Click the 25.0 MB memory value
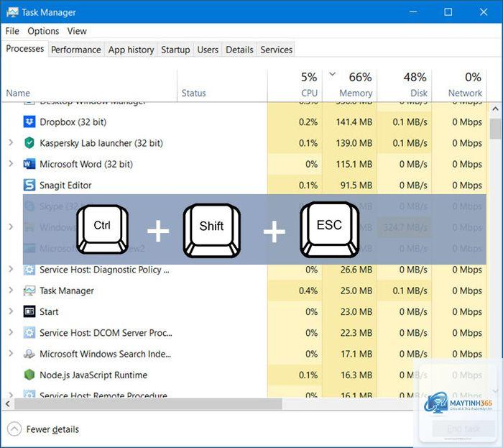 coord(356,291)
